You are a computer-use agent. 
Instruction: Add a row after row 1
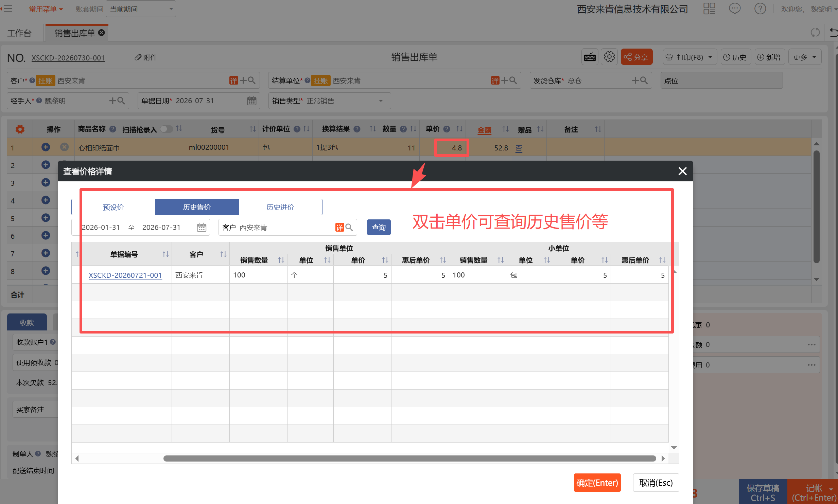(46, 147)
